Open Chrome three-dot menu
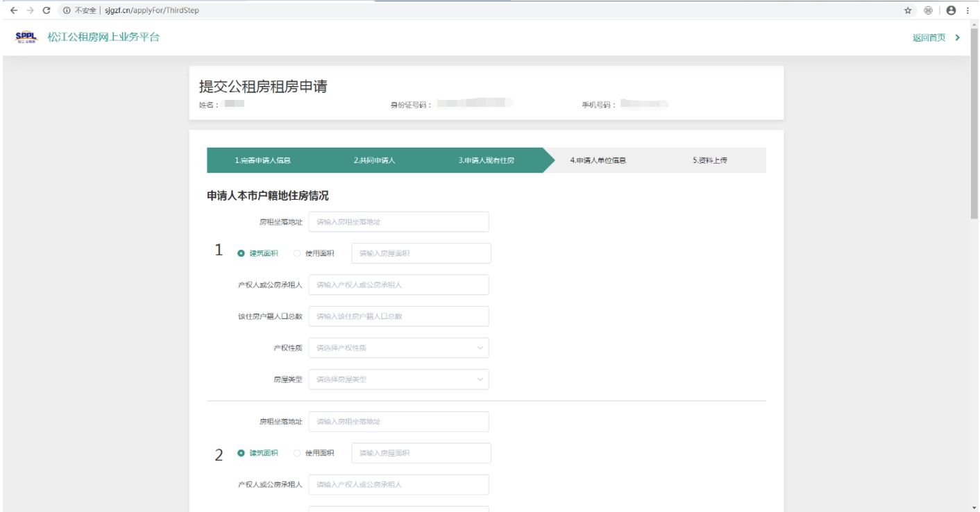Viewport: 980px width, 512px height. [x=968, y=10]
